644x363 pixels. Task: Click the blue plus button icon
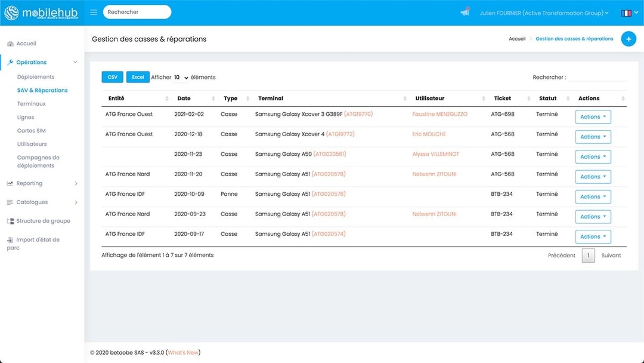point(628,38)
